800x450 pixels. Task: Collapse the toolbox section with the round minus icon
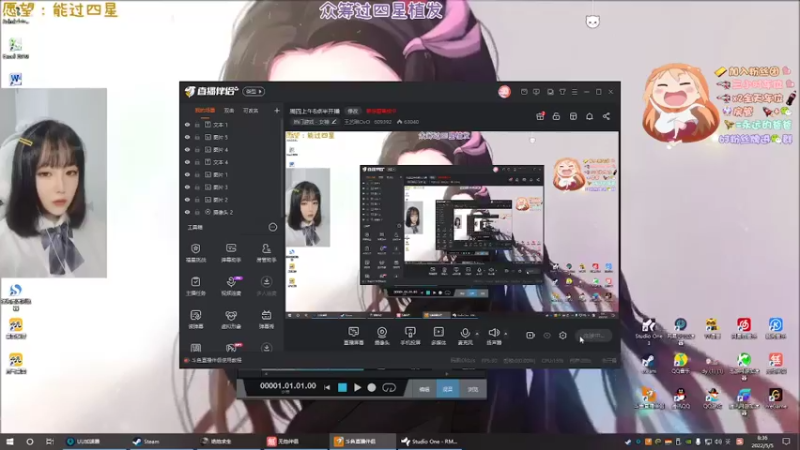(273, 227)
